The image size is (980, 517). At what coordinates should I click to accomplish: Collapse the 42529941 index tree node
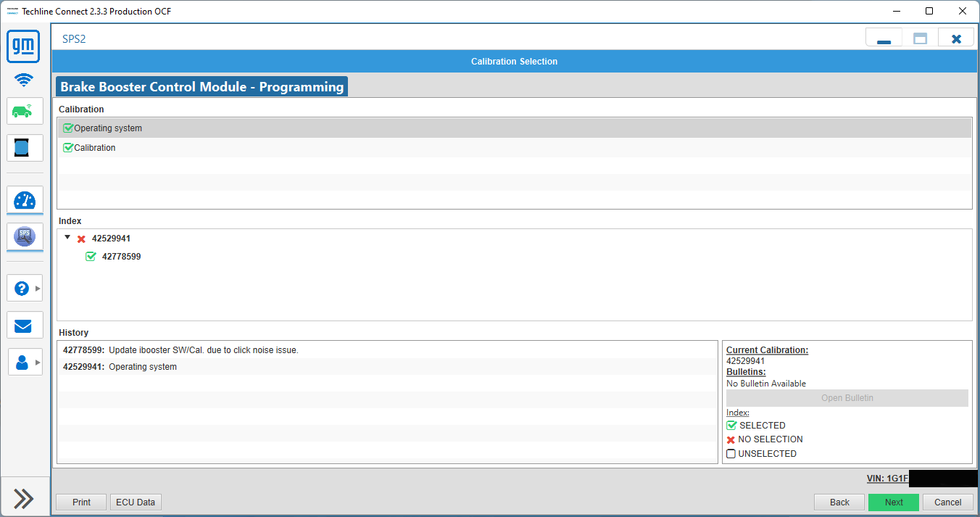[67, 238]
